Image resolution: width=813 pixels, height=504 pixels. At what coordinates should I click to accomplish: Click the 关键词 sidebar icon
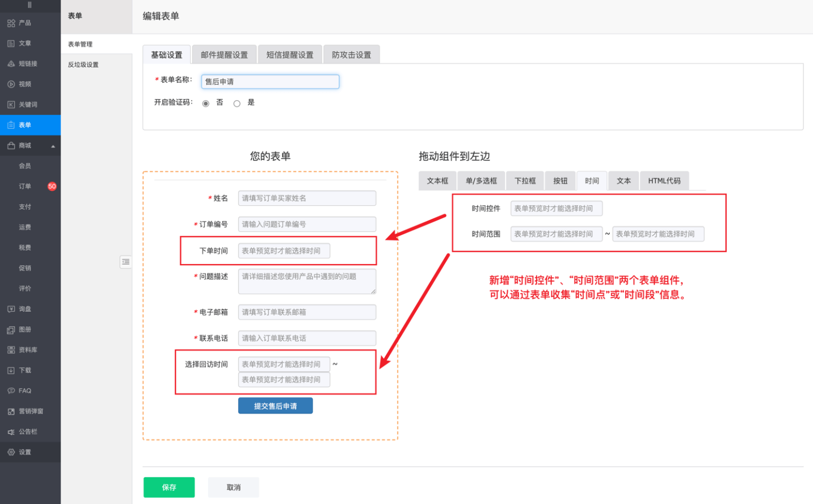tap(11, 105)
